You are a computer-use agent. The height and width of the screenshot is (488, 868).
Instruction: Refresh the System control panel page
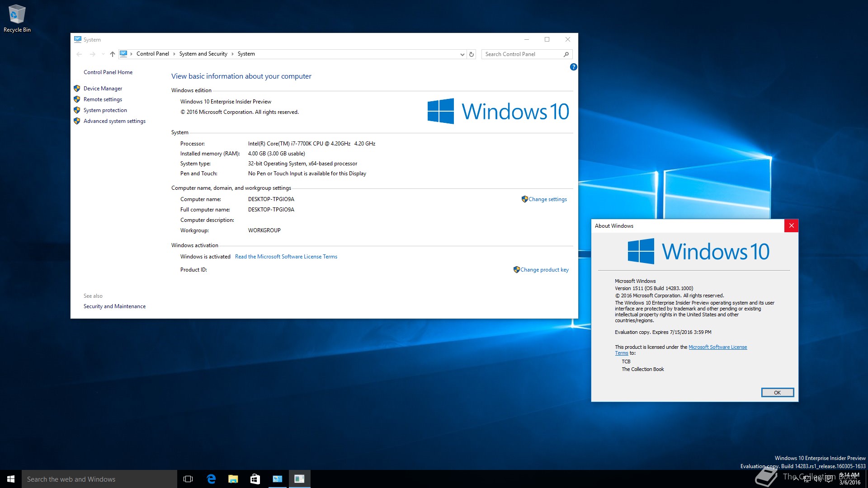[x=471, y=54]
